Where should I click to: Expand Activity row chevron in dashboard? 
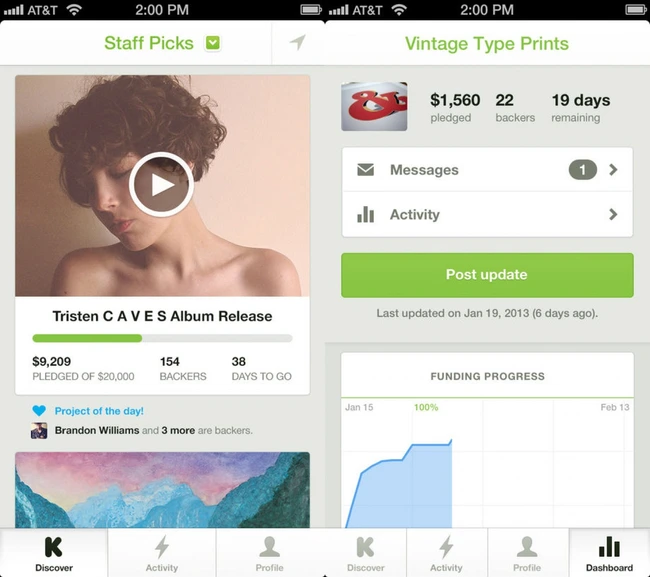click(x=613, y=214)
